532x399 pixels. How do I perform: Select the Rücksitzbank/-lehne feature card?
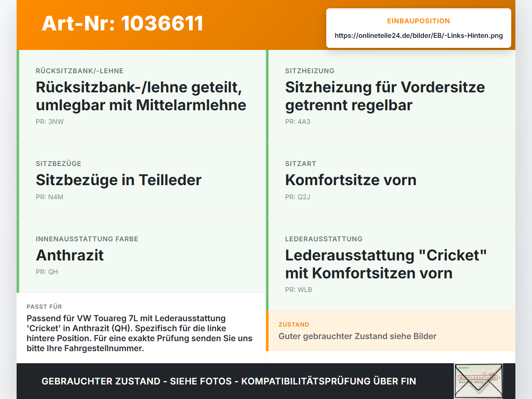(141, 96)
